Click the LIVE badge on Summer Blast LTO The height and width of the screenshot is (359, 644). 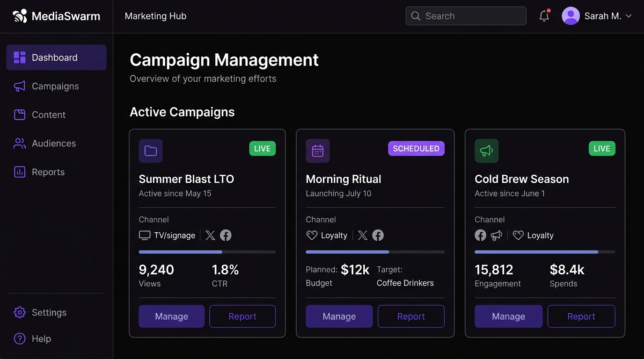[262, 149]
